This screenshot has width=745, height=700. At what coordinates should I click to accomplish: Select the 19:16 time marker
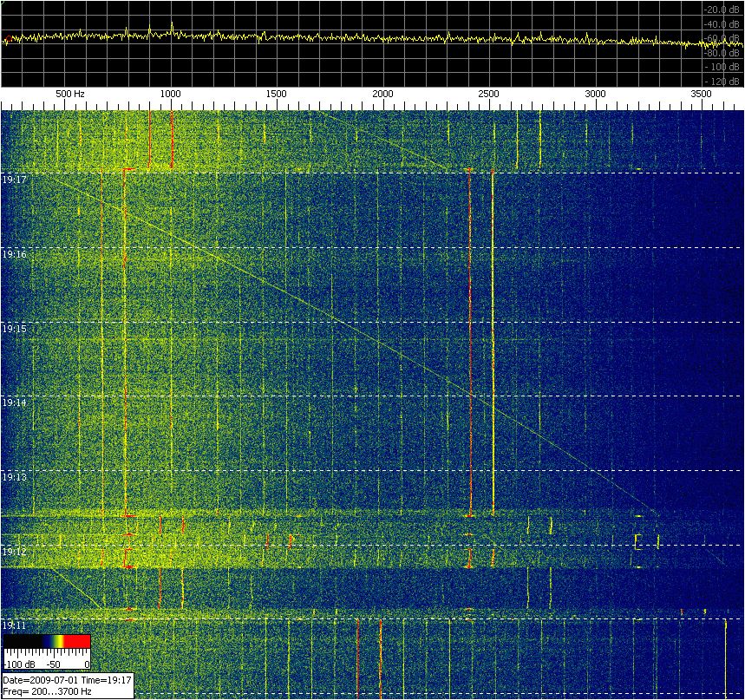click(x=14, y=255)
